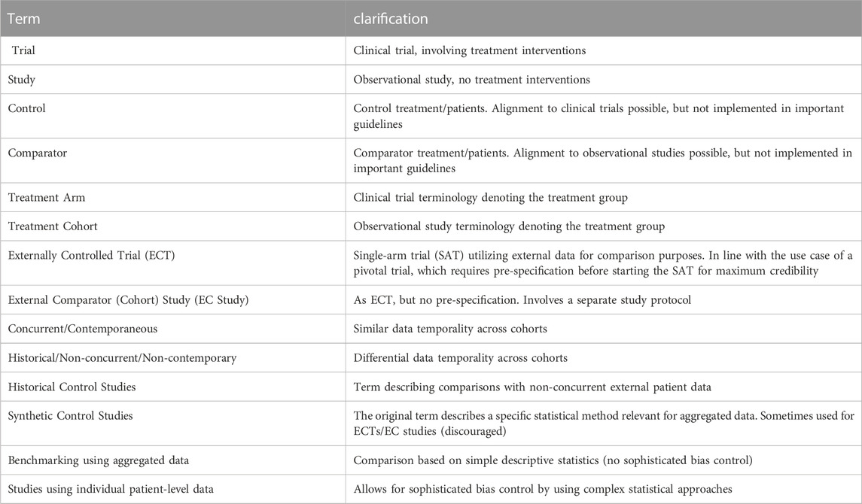The image size is (862, 504).
Task: Click 'Clinical trial, involving treatment interventions' text
Action: tap(470, 50)
